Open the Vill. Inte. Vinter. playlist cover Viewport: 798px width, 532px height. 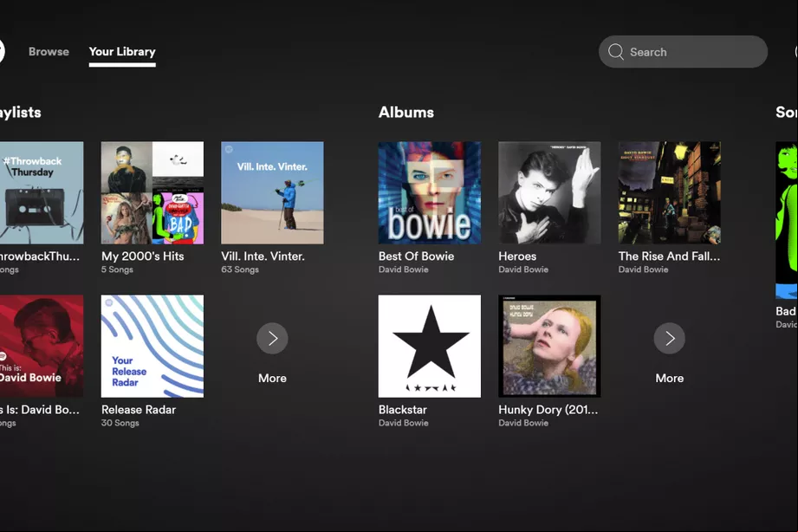coord(272,193)
